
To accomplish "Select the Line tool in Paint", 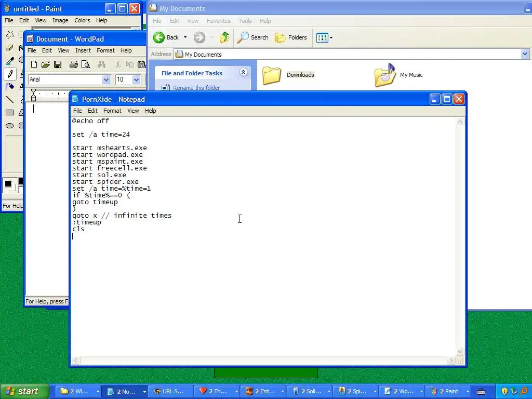I will [9, 99].
